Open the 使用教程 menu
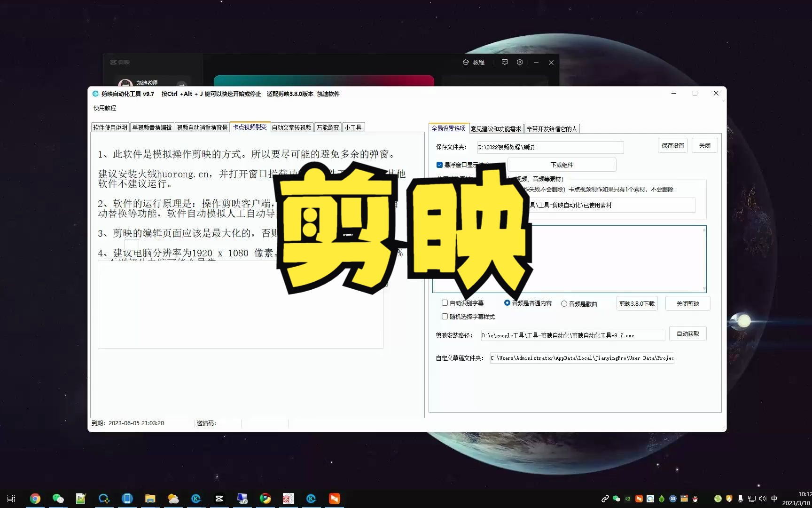The height and width of the screenshot is (508, 812). point(105,108)
